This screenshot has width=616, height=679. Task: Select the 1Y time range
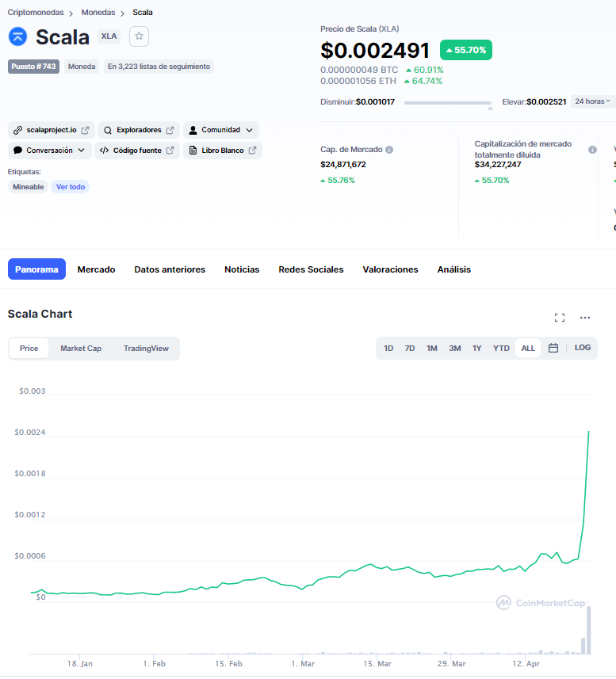(x=477, y=348)
